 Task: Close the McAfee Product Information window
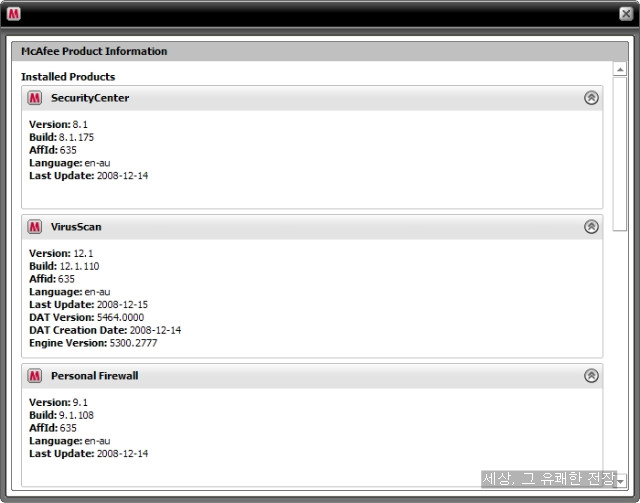(x=626, y=14)
